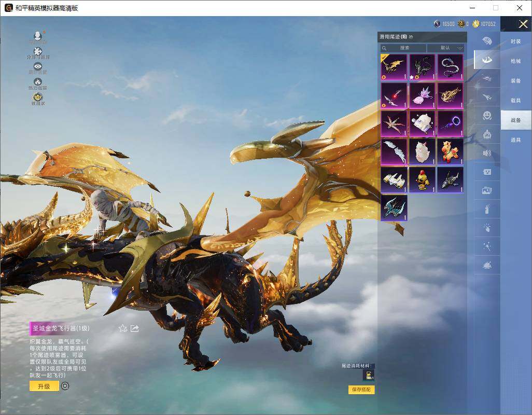The height and width of the screenshot is (415, 532).
Task: Select the purple ring portal thumbnail
Action: click(x=450, y=123)
